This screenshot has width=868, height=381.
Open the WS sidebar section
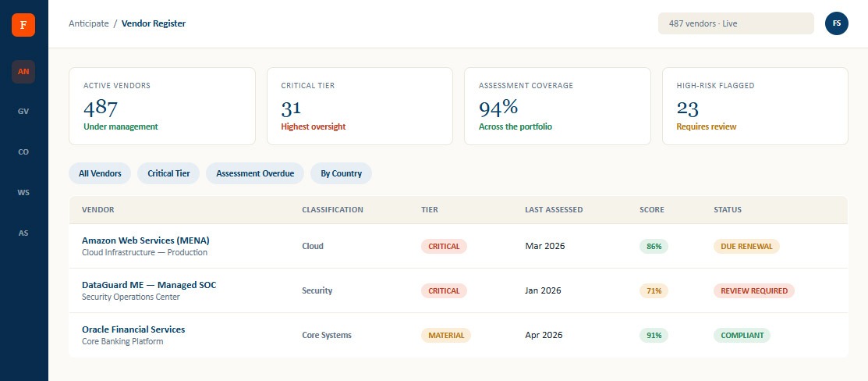coord(23,192)
